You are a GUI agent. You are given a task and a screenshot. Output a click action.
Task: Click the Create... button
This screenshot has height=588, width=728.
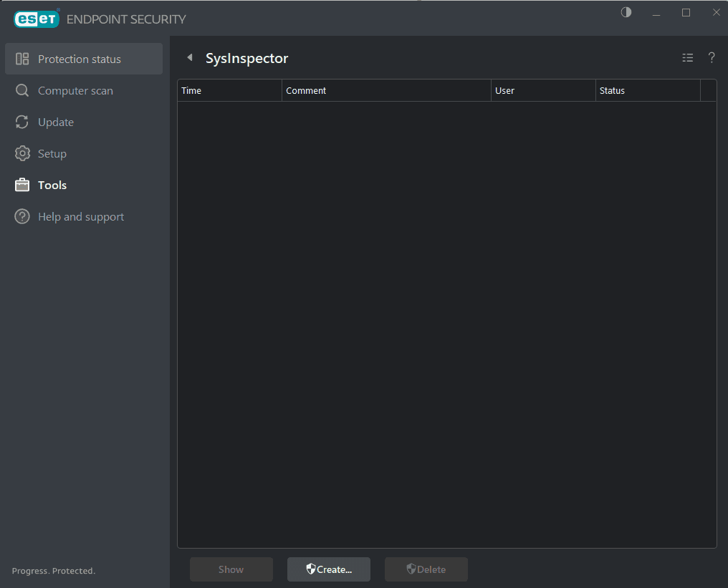[x=329, y=569]
